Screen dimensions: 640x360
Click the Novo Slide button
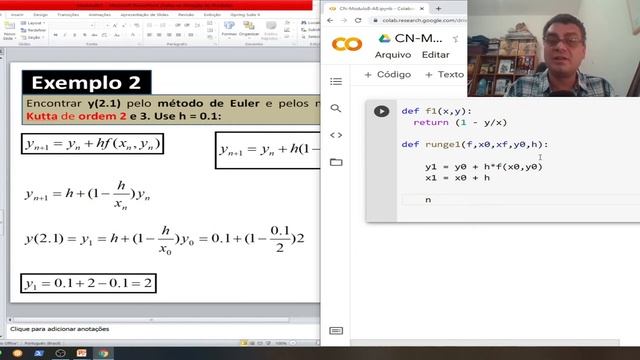point(9,31)
